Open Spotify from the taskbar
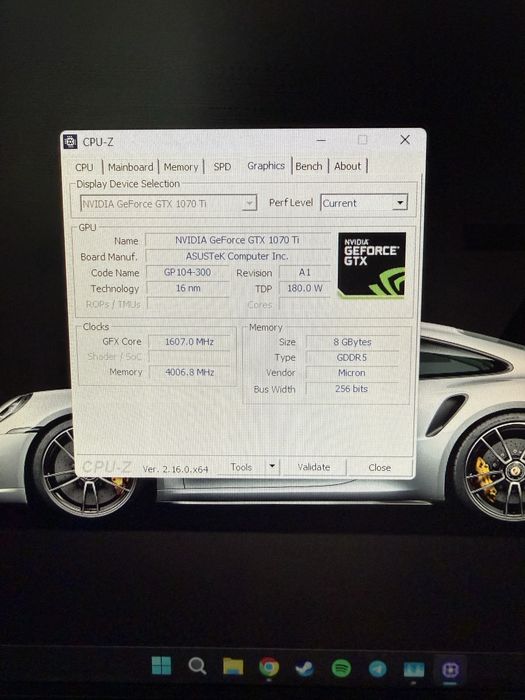The height and width of the screenshot is (700, 525). click(341, 669)
